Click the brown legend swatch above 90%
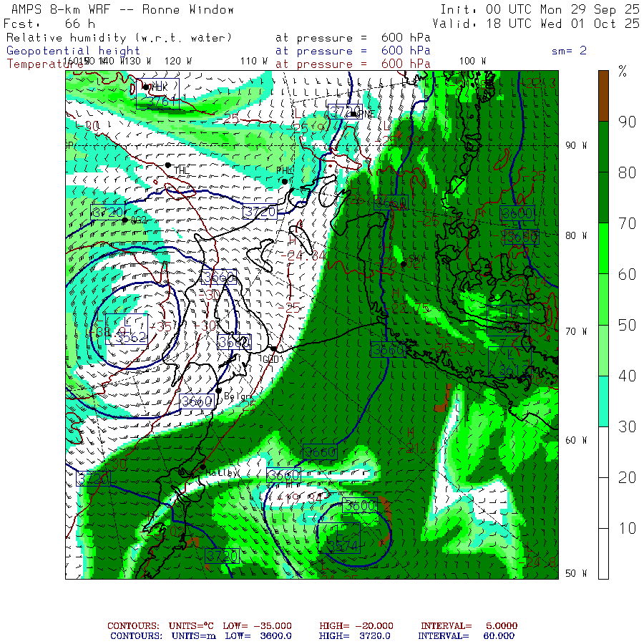The width and height of the screenshot is (644, 644). [604, 95]
